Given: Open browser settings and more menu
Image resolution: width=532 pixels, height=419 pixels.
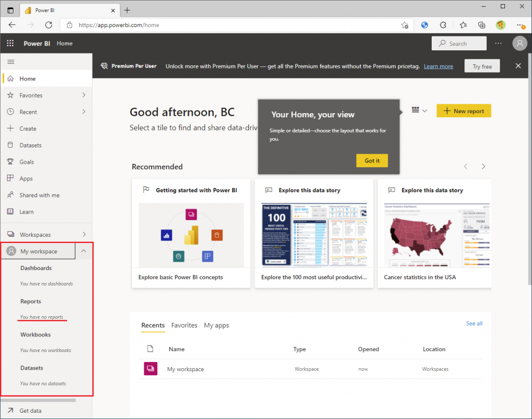Looking at the screenshot, I should 520,25.
